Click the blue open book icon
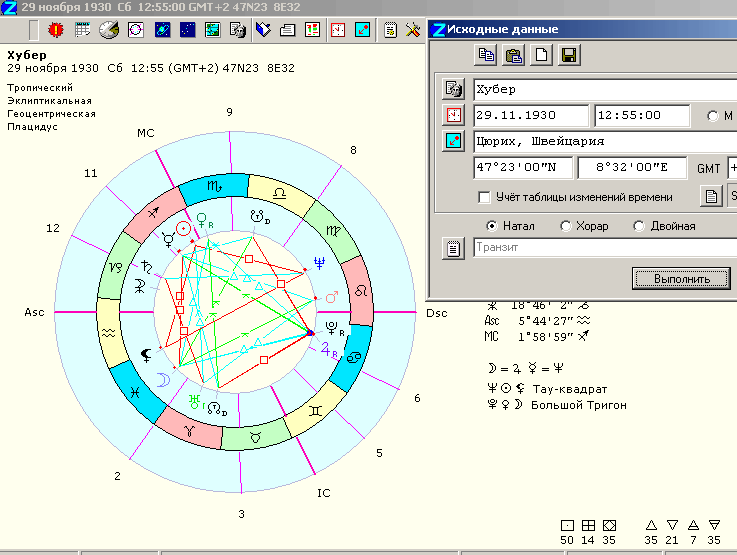This screenshot has width=737, height=555. click(x=263, y=30)
